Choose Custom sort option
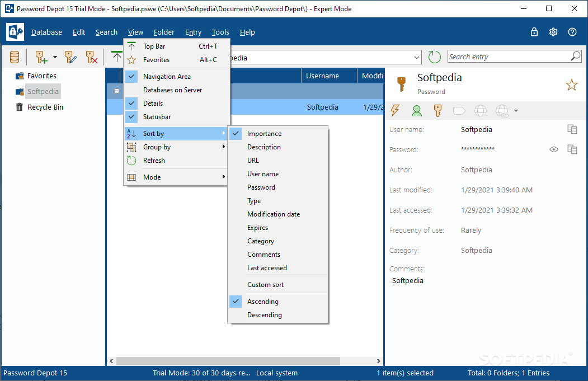Screen dimensions: 588x381 278,285
